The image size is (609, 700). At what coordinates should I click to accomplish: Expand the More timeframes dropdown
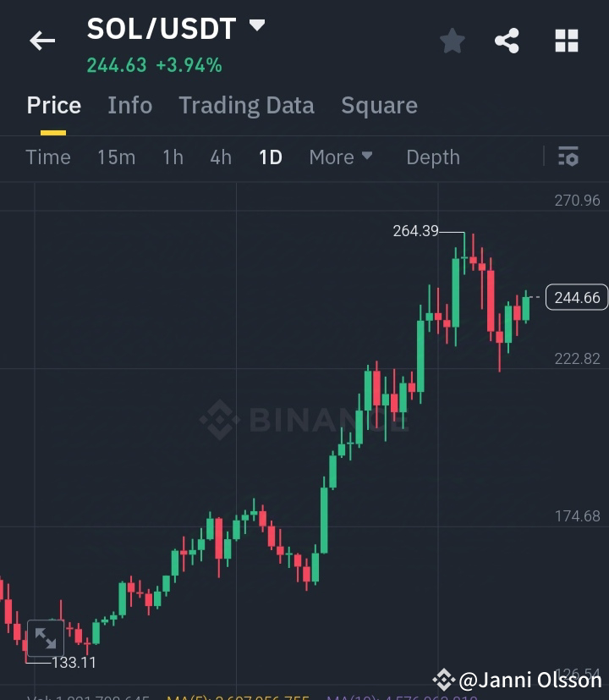tap(341, 157)
